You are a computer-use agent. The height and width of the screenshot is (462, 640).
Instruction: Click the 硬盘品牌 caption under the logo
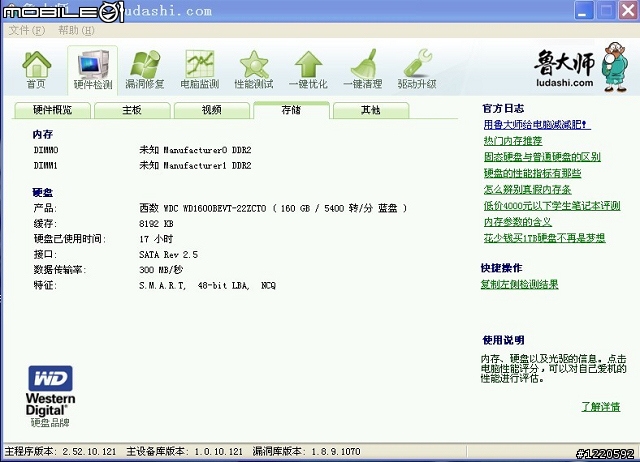tap(50, 422)
